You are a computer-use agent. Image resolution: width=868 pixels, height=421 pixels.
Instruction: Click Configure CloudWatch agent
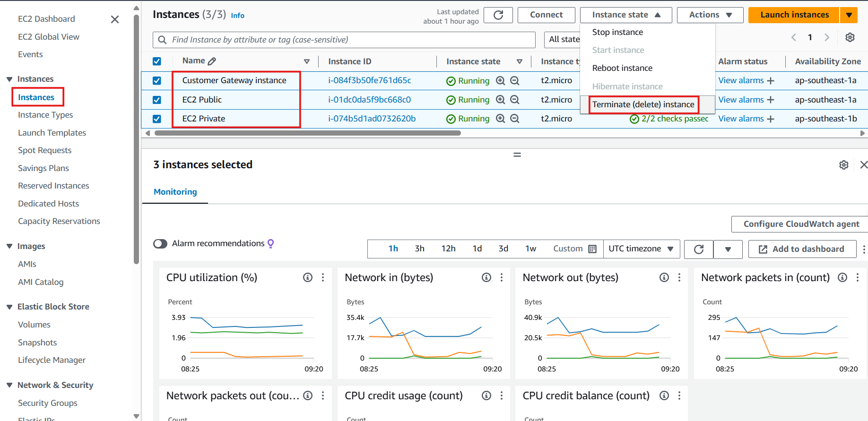[801, 224]
